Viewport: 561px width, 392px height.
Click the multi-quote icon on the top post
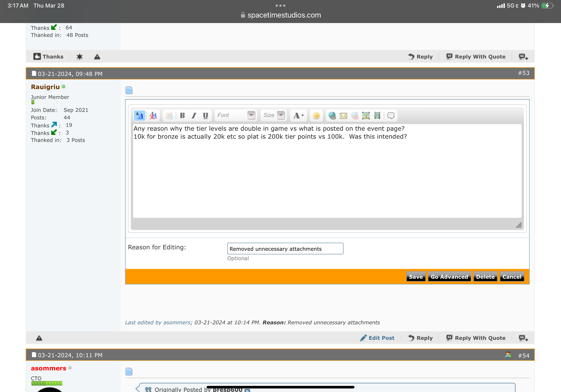point(523,57)
